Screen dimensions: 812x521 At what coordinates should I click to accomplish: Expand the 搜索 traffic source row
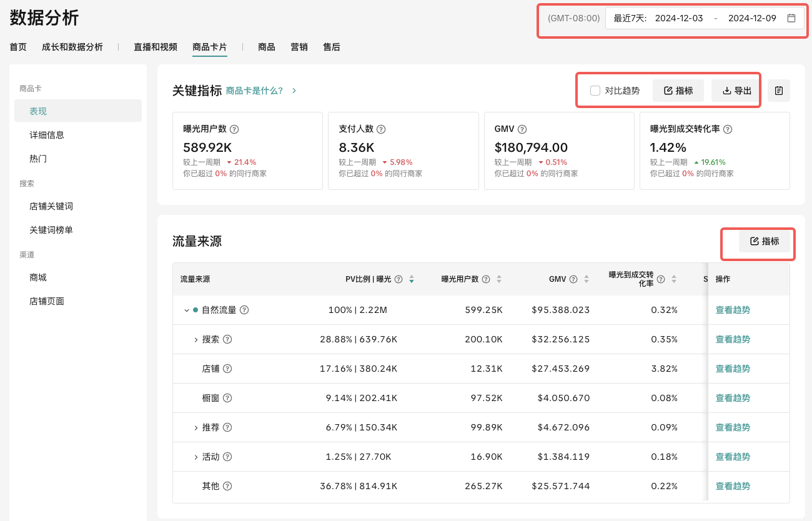tap(196, 339)
